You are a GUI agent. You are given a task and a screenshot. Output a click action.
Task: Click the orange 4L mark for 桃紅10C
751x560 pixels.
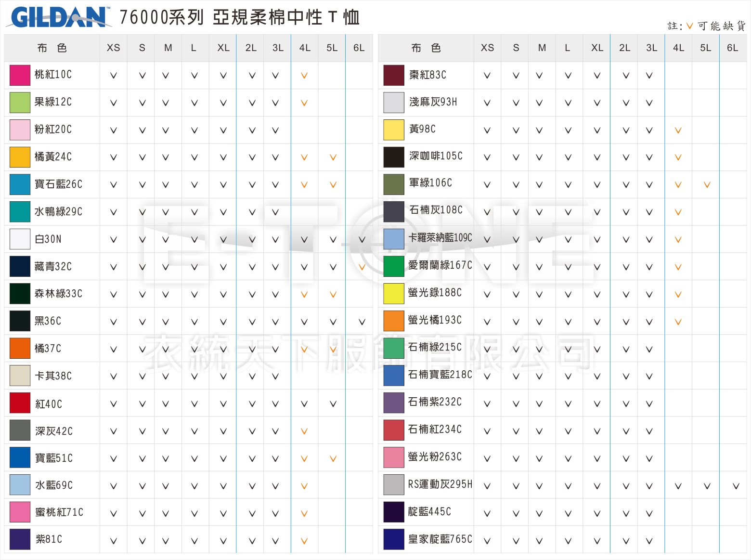[304, 76]
